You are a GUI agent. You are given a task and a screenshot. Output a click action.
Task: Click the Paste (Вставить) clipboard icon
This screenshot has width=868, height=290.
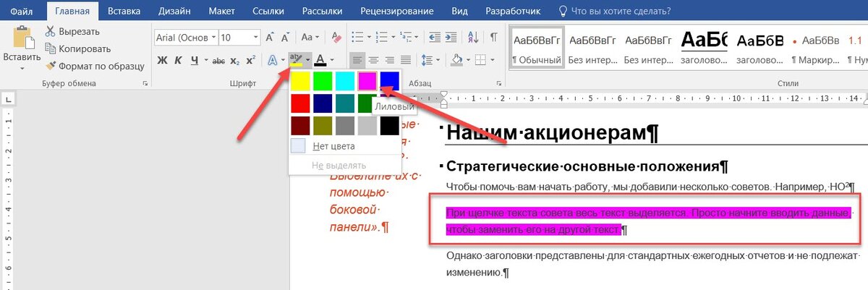click(x=23, y=38)
